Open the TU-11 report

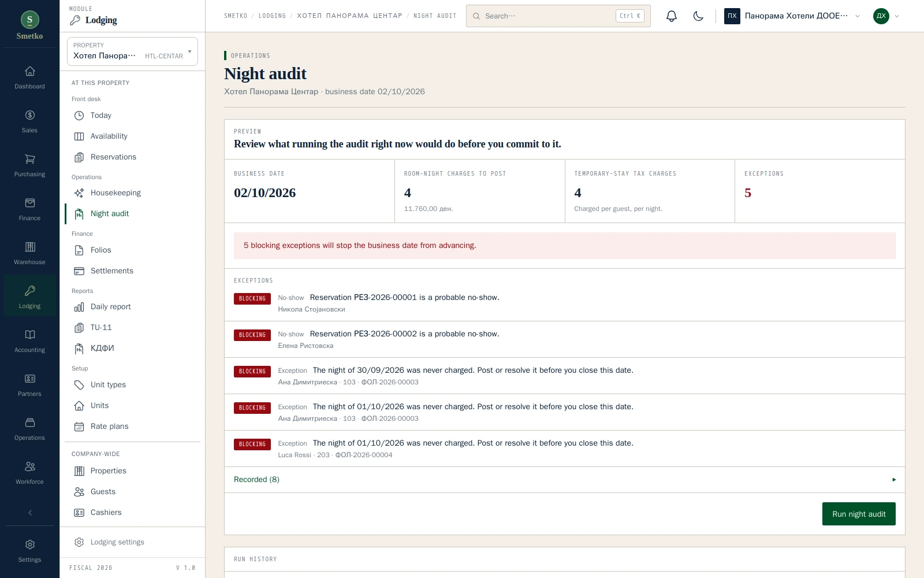click(132, 328)
